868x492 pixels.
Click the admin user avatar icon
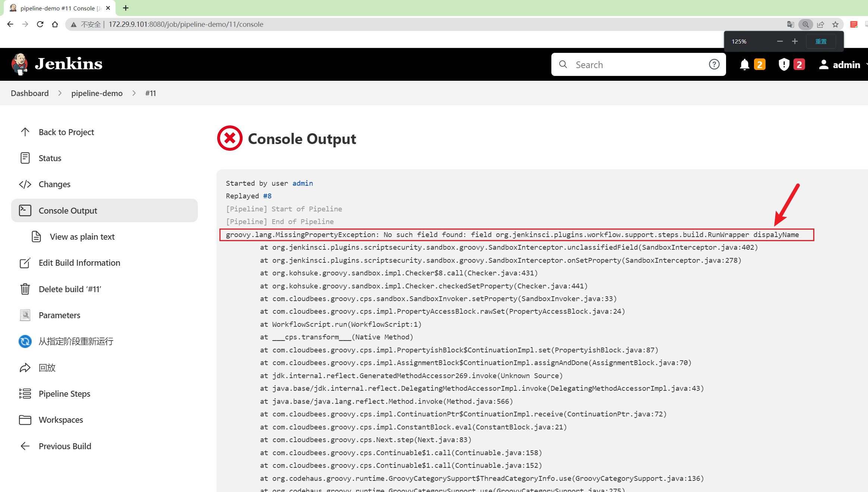tap(824, 64)
